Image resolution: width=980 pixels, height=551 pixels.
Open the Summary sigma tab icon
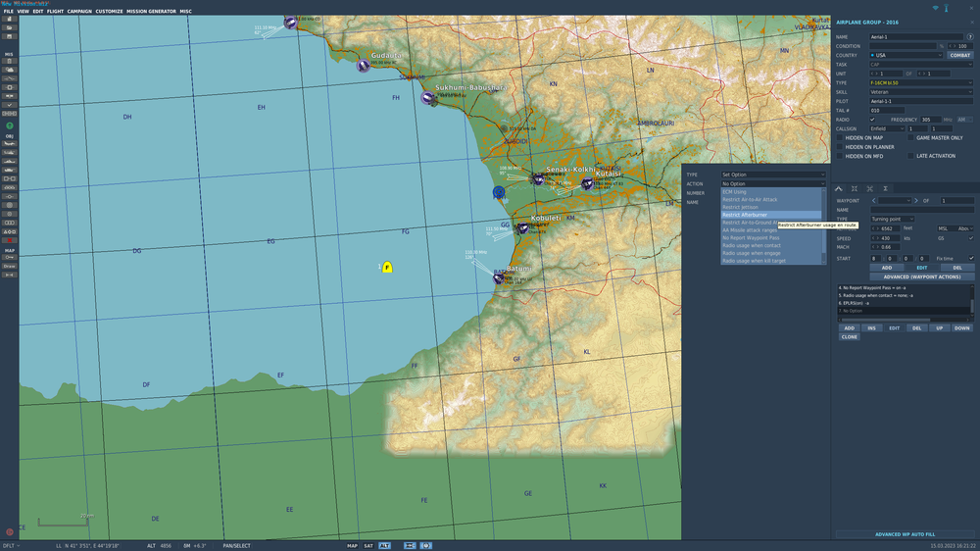[x=886, y=188]
